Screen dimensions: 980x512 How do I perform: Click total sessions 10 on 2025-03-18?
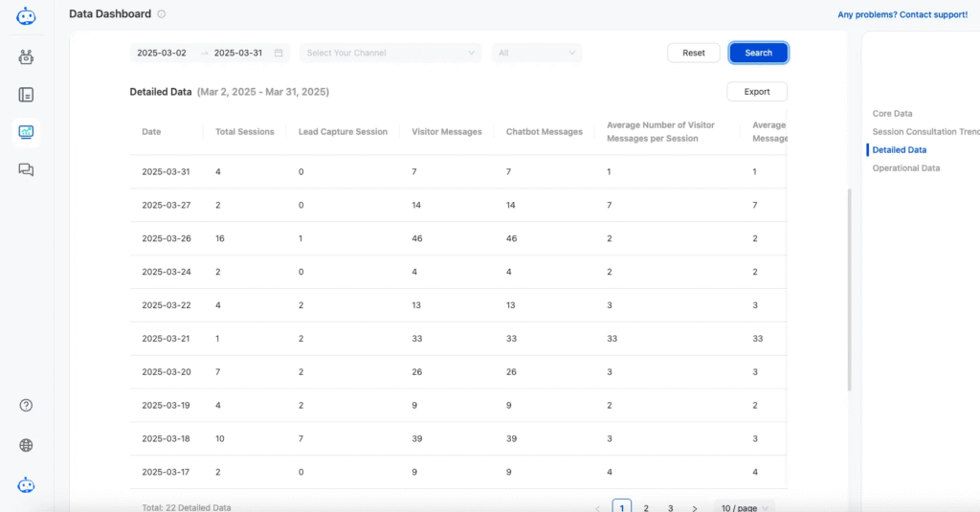pos(220,439)
